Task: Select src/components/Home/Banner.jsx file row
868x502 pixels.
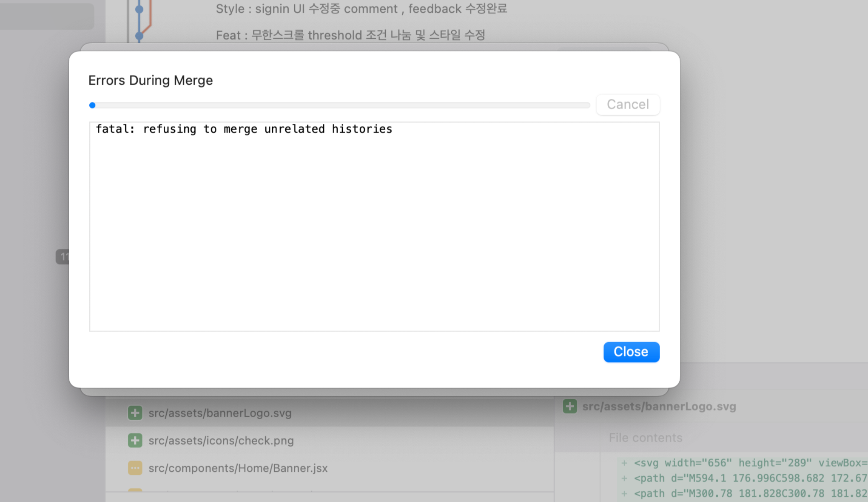Action: click(x=238, y=468)
